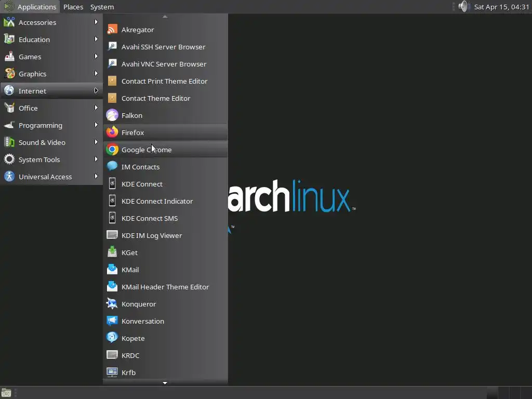Click the Konqueror menu label
532x399 pixels.
pyautogui.click(x=139, y=304)
